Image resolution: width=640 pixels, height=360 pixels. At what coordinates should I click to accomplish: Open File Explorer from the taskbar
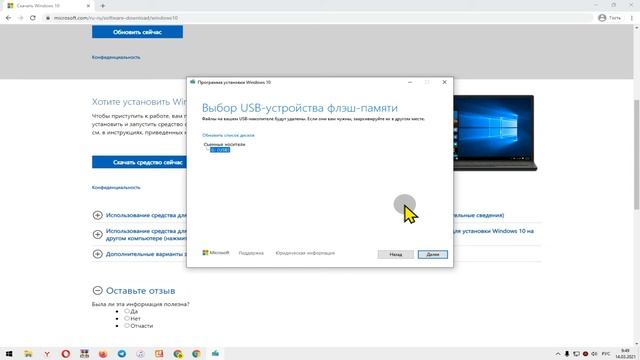coord(28,354)
